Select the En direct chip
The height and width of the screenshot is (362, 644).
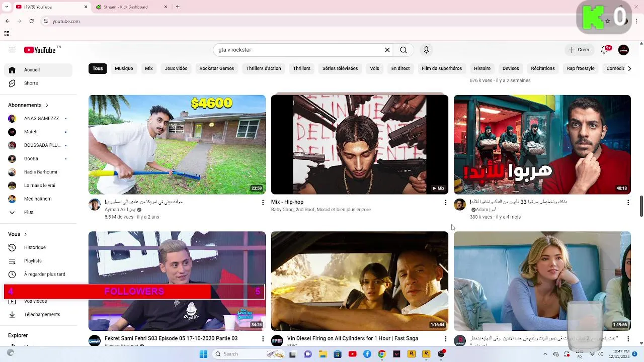[400, 68]
